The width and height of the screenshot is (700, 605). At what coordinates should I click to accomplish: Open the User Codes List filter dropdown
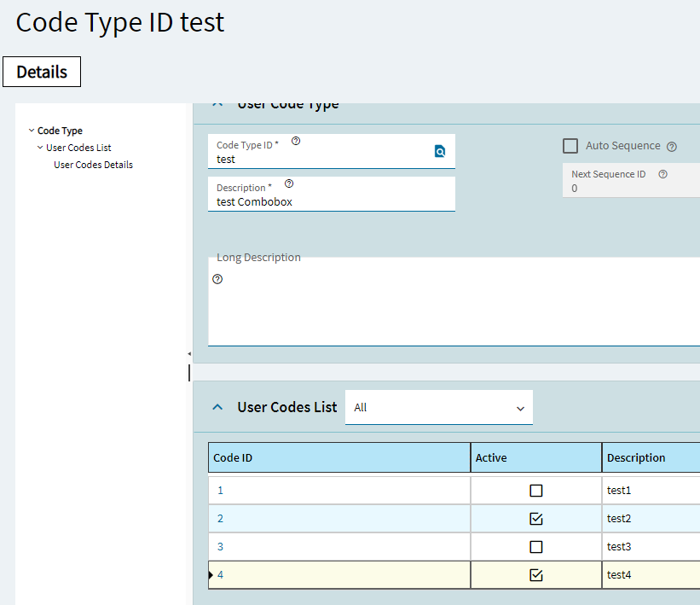point(438,408)
